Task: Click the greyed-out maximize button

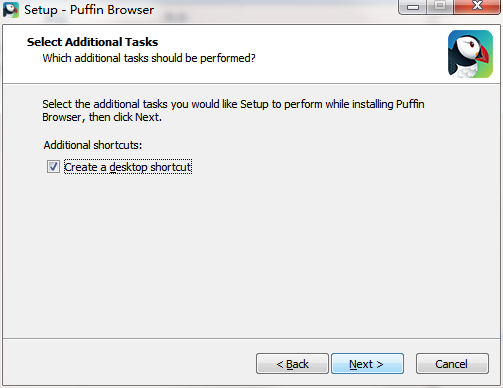Action: (x=440, y=7)
